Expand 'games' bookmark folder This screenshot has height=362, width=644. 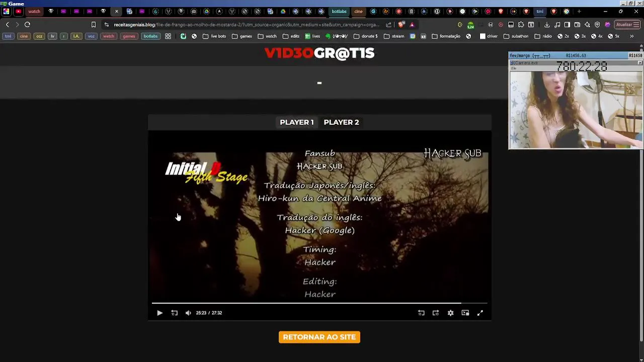click(242, 36)
